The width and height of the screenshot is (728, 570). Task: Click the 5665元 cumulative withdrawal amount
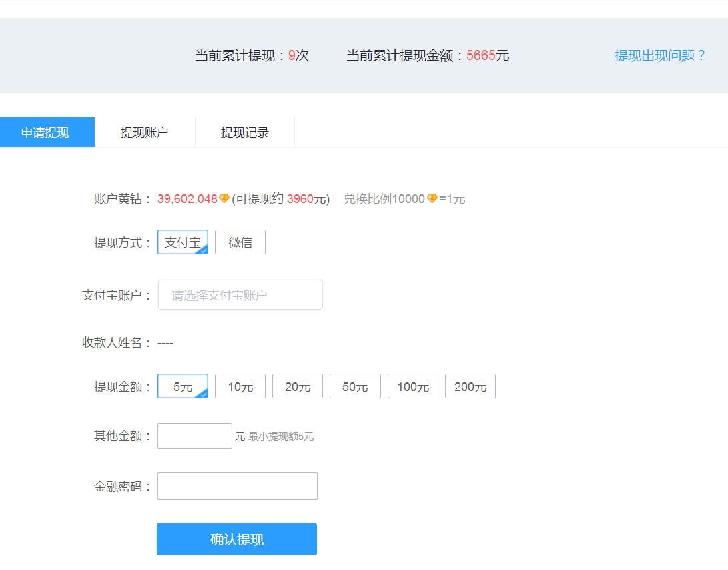pyautogui.click(x=488, y=55)
